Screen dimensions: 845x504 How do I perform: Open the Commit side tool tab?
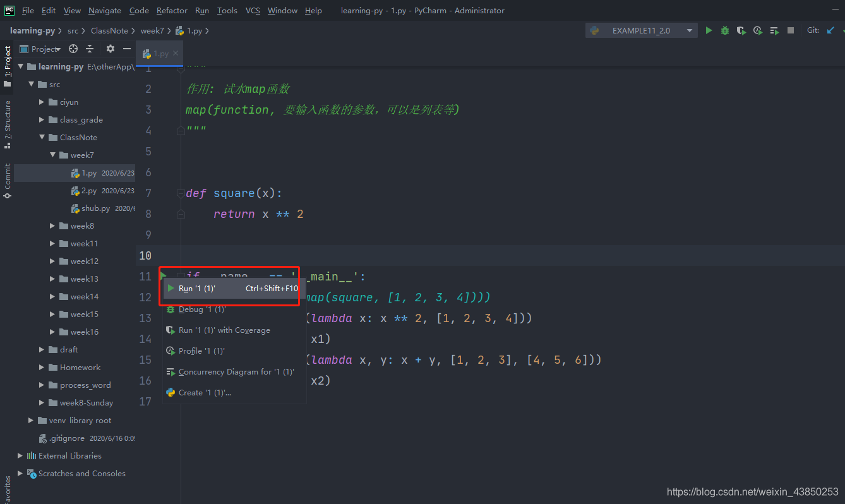(x=8, y=181)
